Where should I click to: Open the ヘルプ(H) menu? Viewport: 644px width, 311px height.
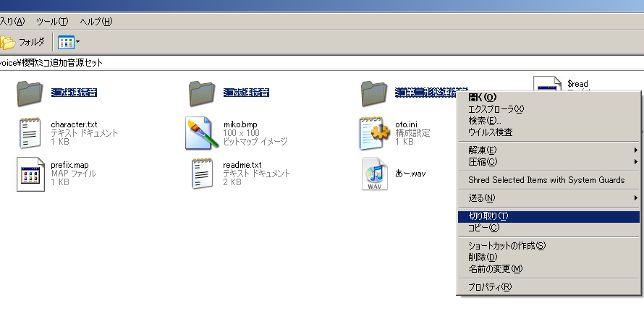pyautogui.click(x=96, y=22)
